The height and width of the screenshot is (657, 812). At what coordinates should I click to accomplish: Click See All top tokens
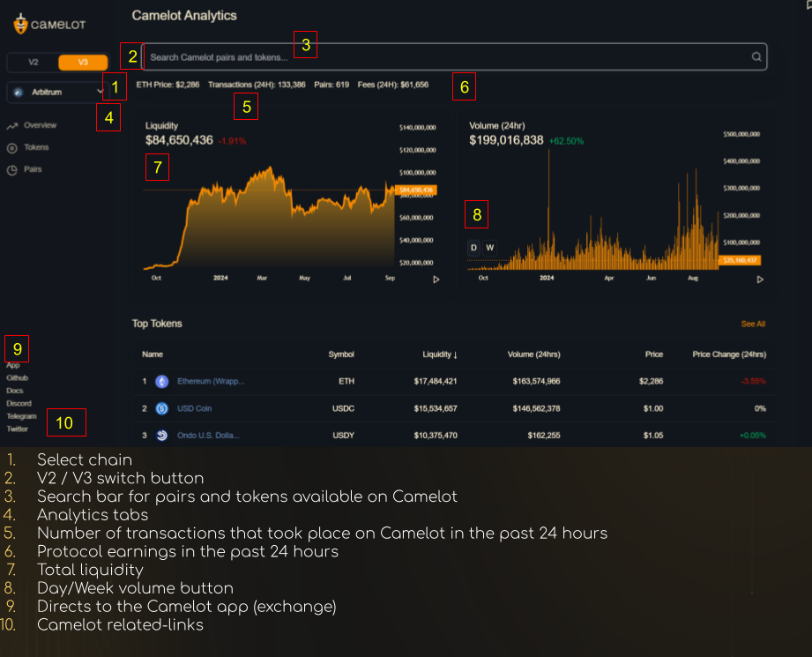pos(752,325)
